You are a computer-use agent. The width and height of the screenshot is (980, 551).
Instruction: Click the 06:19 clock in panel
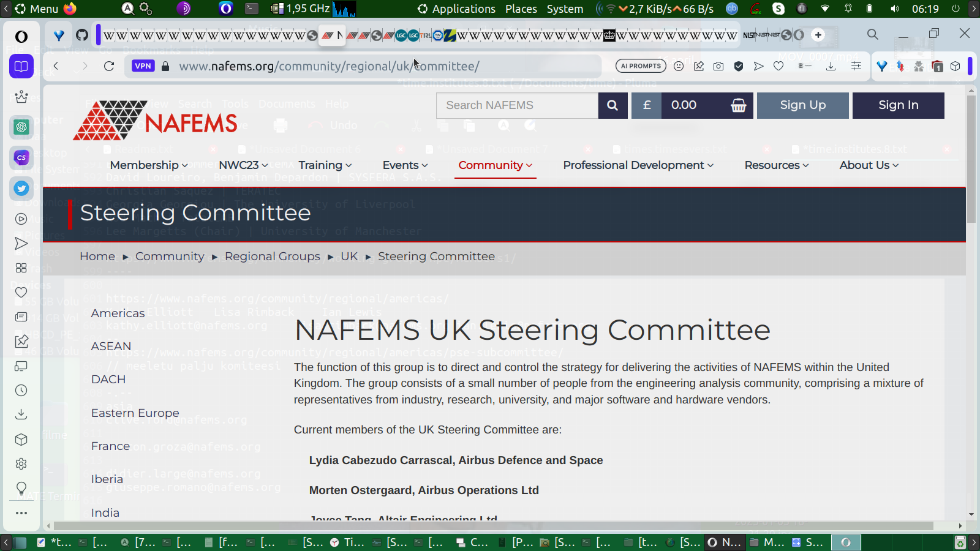click(925, 9)
